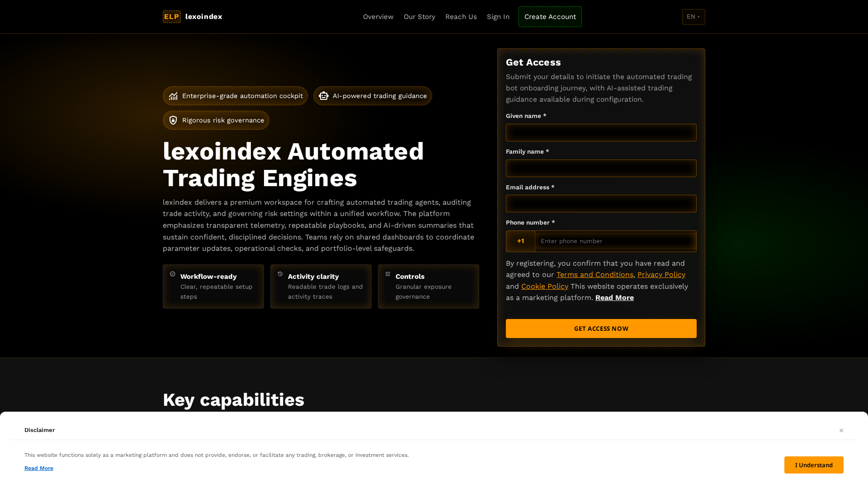Select the Enterprise-grade automation cockpit pill

[235, 96]
